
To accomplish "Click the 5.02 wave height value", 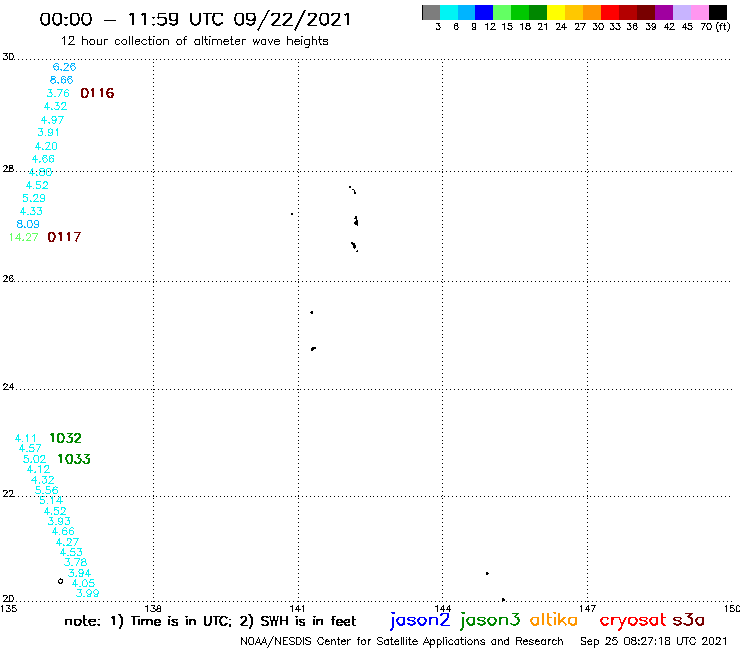I will coord(34,459).
